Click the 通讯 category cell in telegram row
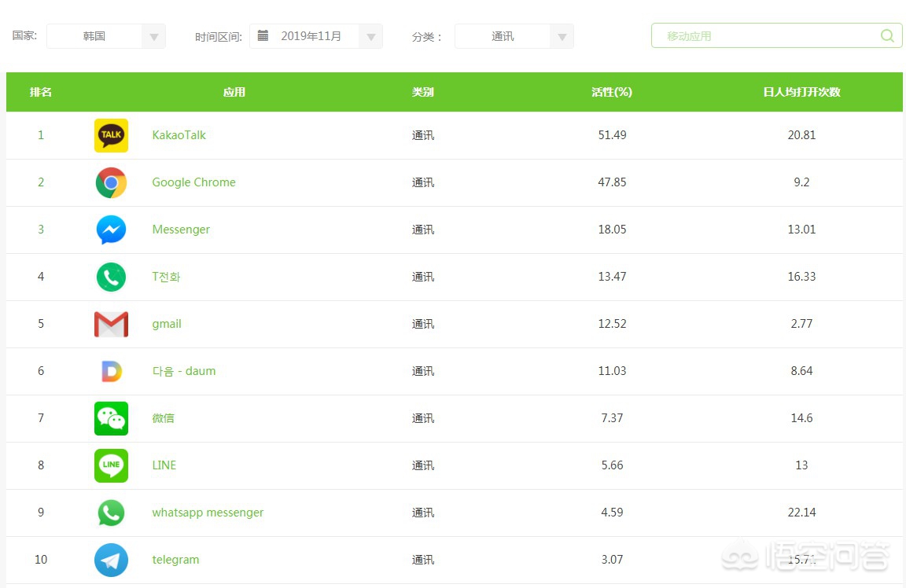906x588 pixels. (x=423, y=560)
